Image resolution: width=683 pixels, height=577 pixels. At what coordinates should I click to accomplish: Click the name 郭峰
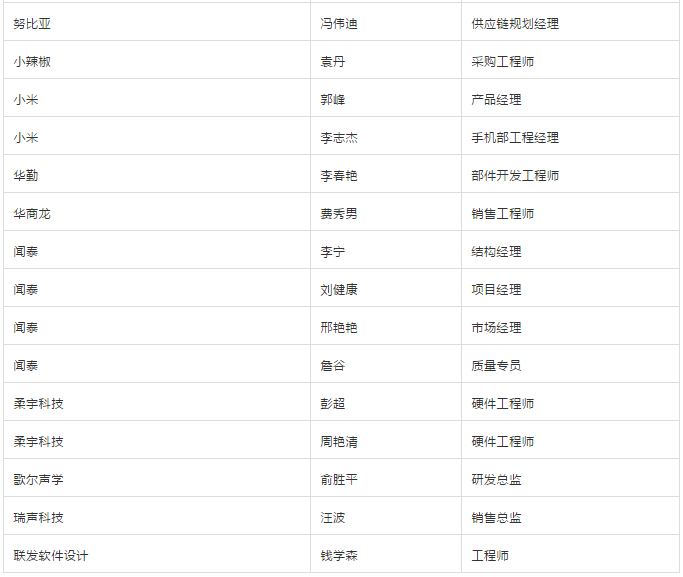click(333, 99)
